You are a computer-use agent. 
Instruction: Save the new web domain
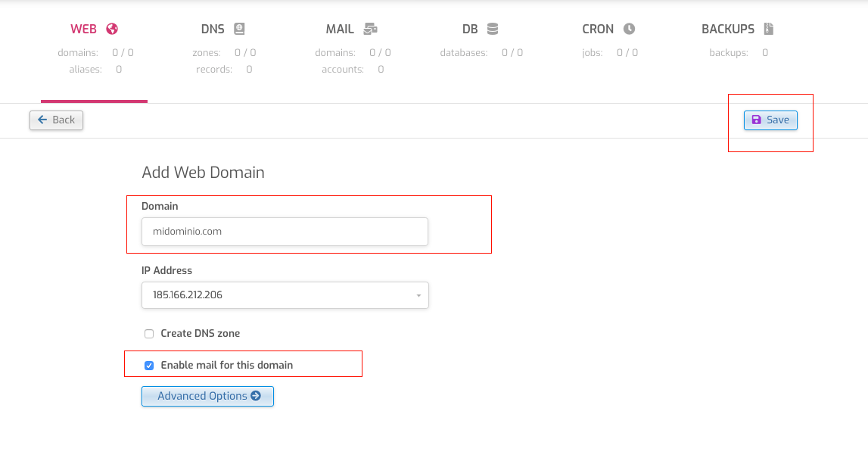[x=770, y=120]
